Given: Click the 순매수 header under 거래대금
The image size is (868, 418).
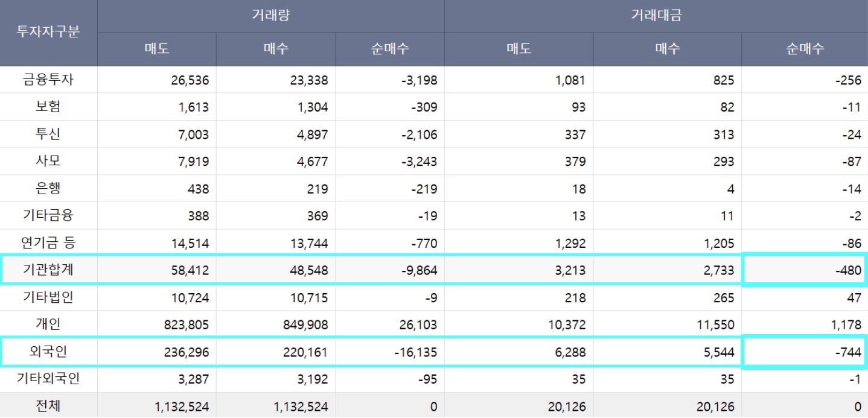Looking at the screenshot, I should click(805, 49).
